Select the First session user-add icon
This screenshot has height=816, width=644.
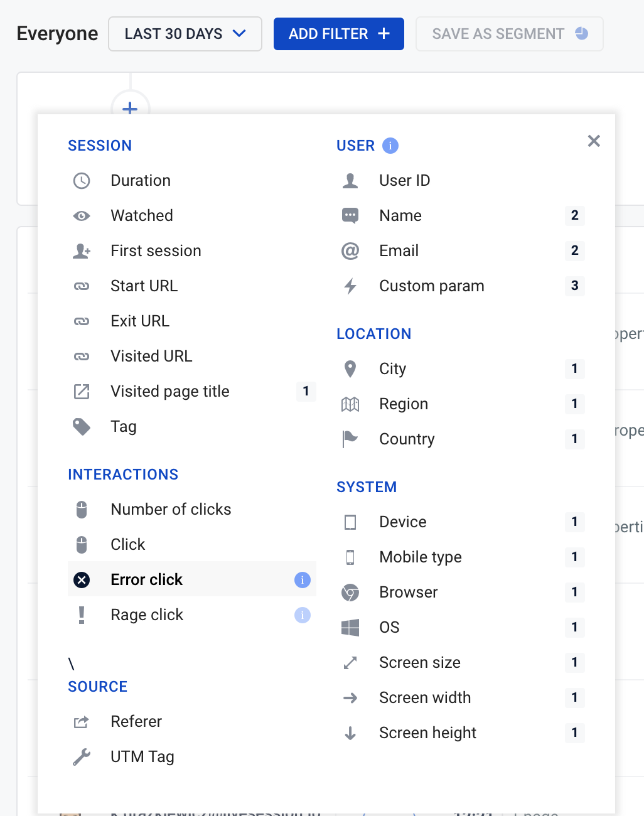coord(81,250)
